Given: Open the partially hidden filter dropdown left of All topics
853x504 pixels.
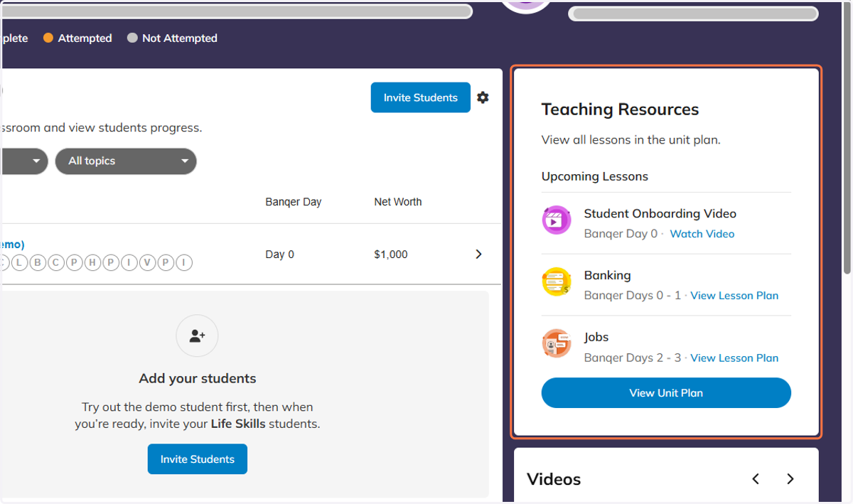Looking at the screenshot, I should pyautogui.click(x=23, y=161).
